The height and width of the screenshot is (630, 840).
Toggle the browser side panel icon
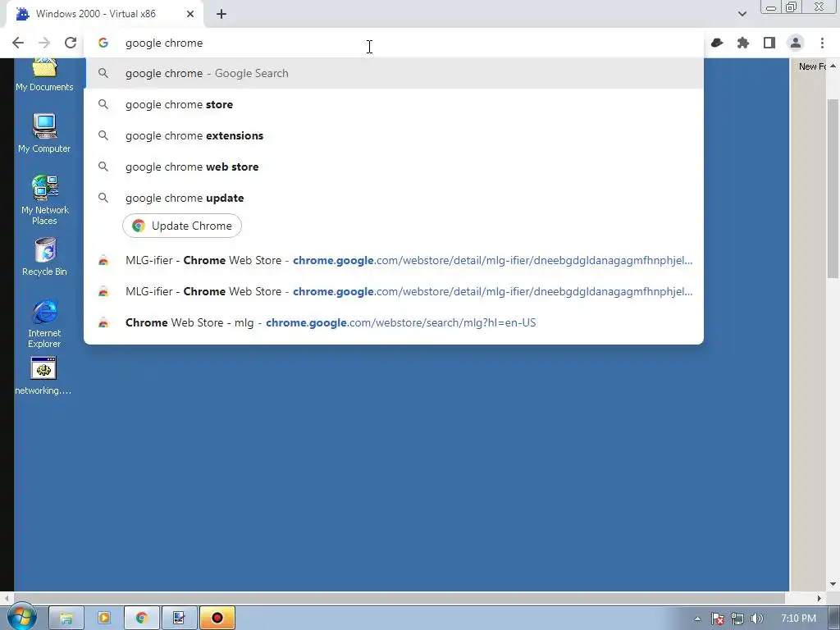coord(769,43)
